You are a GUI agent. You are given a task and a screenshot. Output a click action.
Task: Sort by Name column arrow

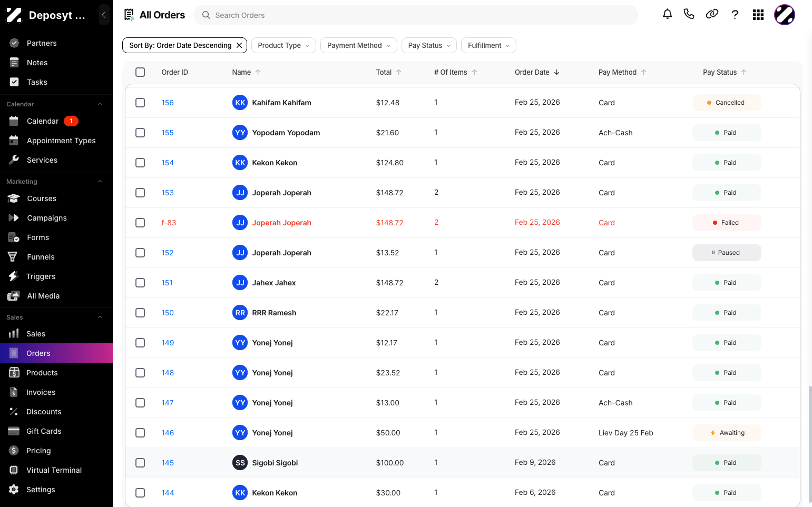coord(258,72)
